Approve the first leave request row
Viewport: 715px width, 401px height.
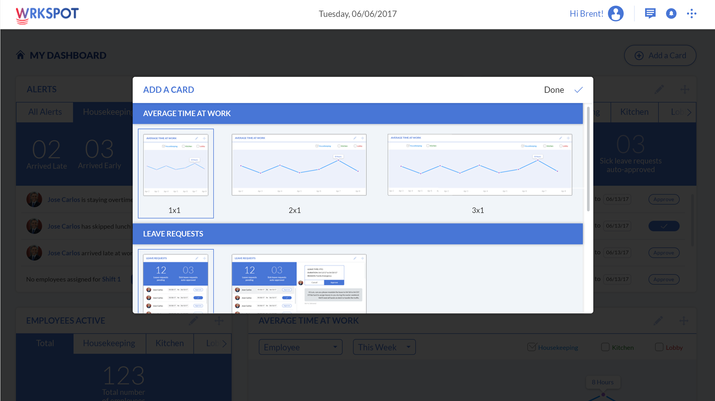663,199
